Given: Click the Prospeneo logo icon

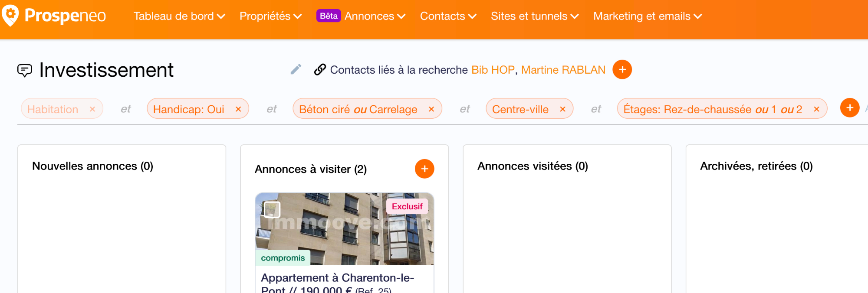Looking at the screenshot, I should pyautogui.click(x=10, y=16).
